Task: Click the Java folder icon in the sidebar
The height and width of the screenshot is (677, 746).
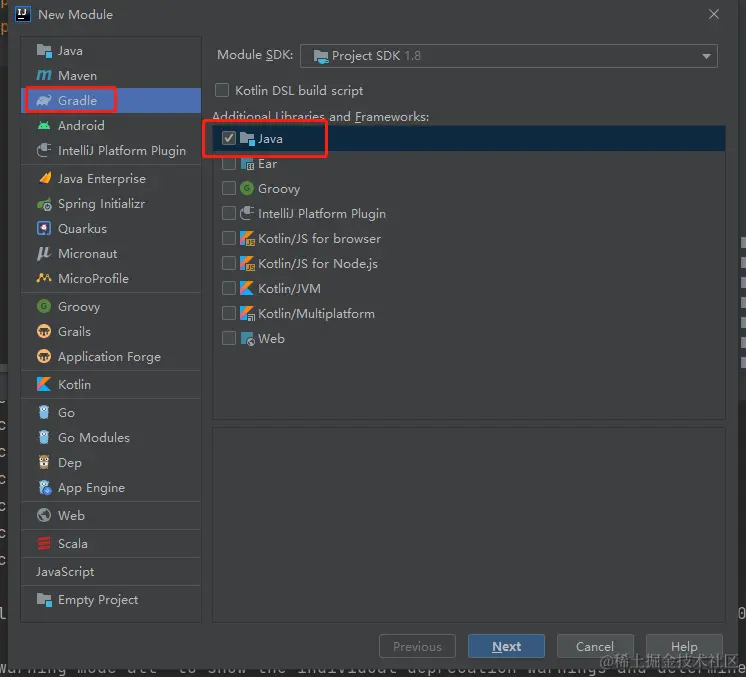Action: [x=44, y=50]
